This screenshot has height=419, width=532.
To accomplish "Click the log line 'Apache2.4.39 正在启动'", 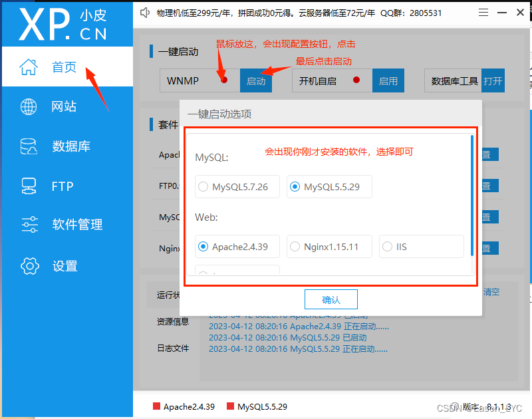I will click(x=299, y=327).
